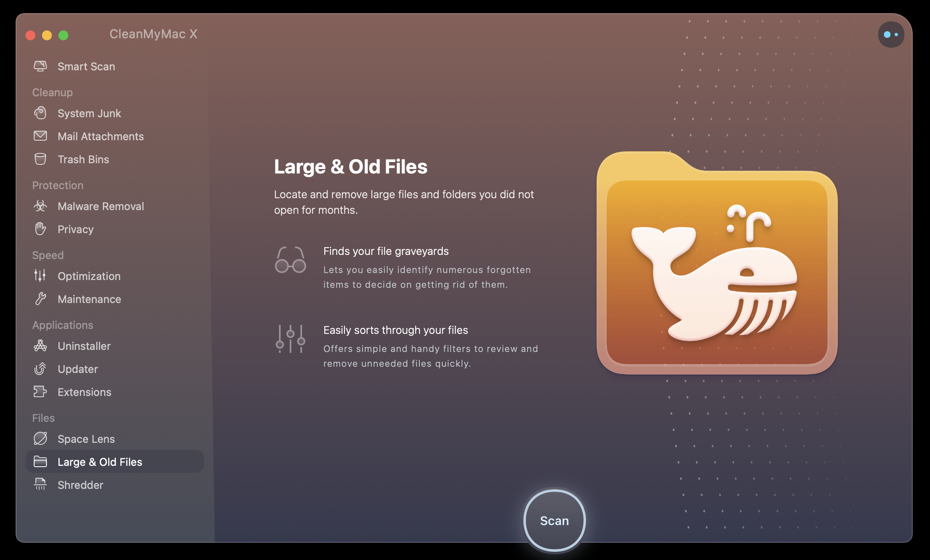930x560 pixels.
Task: Toggle visibility of Files section items
Action: [42, 417]
